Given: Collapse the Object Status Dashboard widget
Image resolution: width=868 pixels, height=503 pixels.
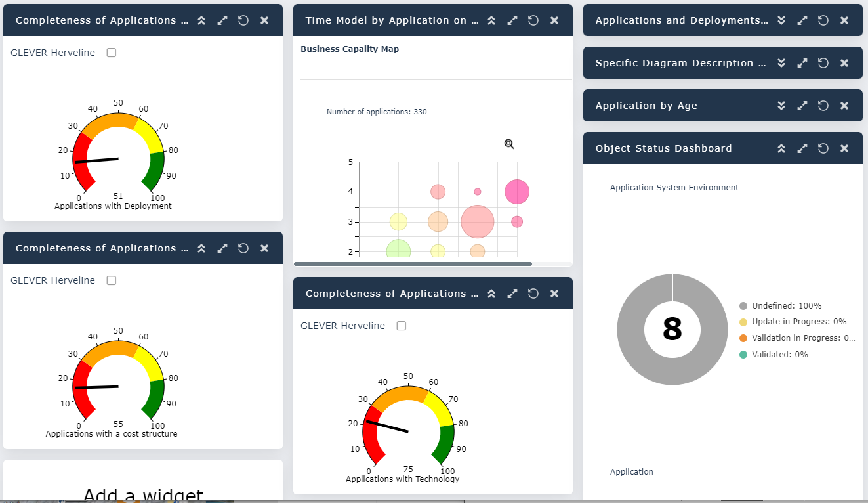Looking at the screenshot, I should (781, 148).
